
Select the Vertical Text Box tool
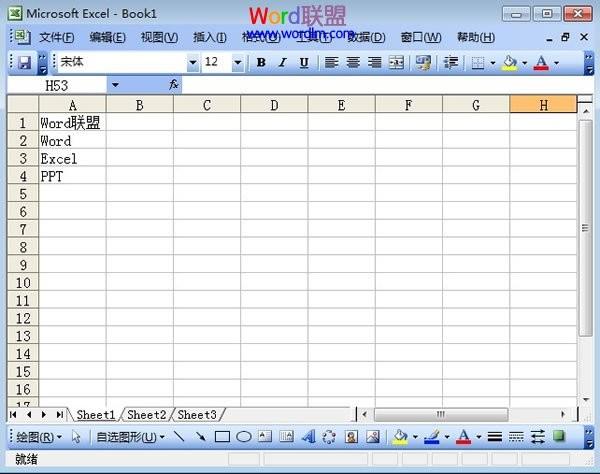(286, 437)
